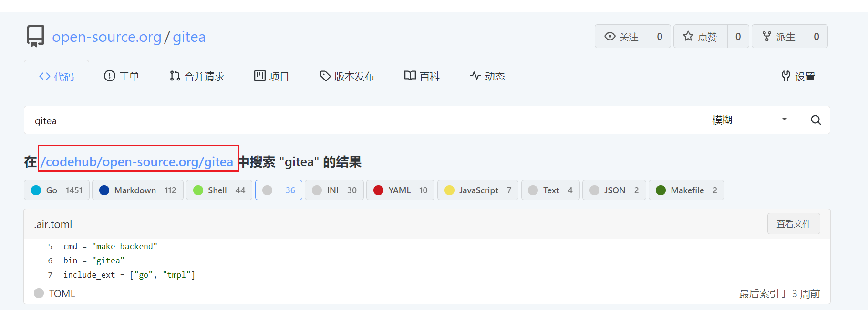The image size is (868, 310).
Task: Click the fork count 0
Action: pyautogui.click(x=816, y=36)
